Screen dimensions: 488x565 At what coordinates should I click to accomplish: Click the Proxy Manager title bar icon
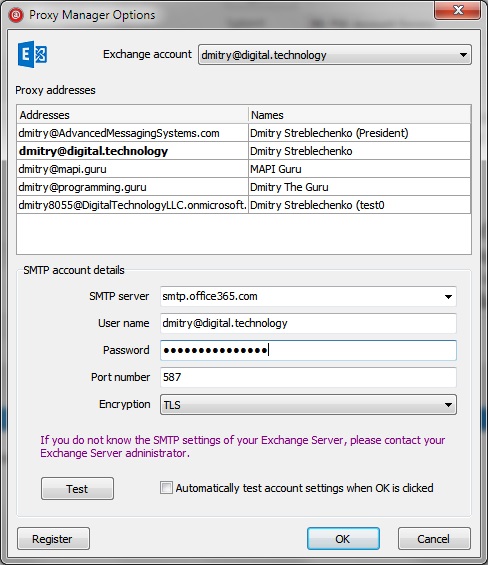point(16,15)
